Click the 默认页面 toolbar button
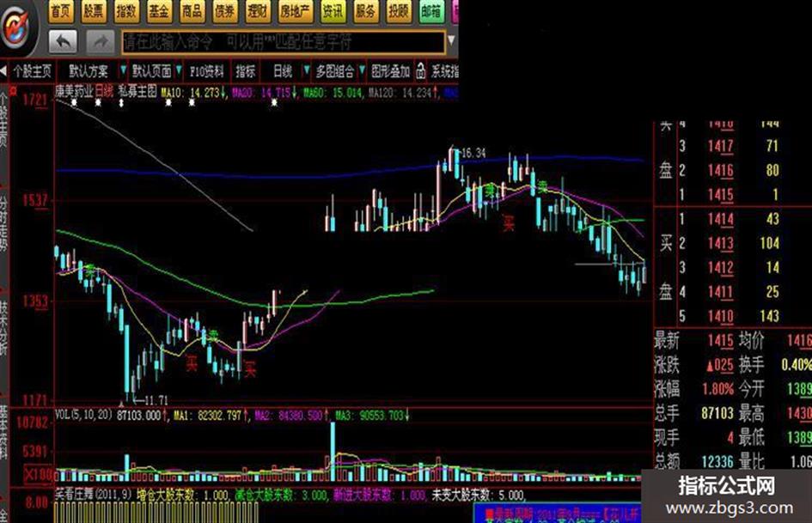 152,71
